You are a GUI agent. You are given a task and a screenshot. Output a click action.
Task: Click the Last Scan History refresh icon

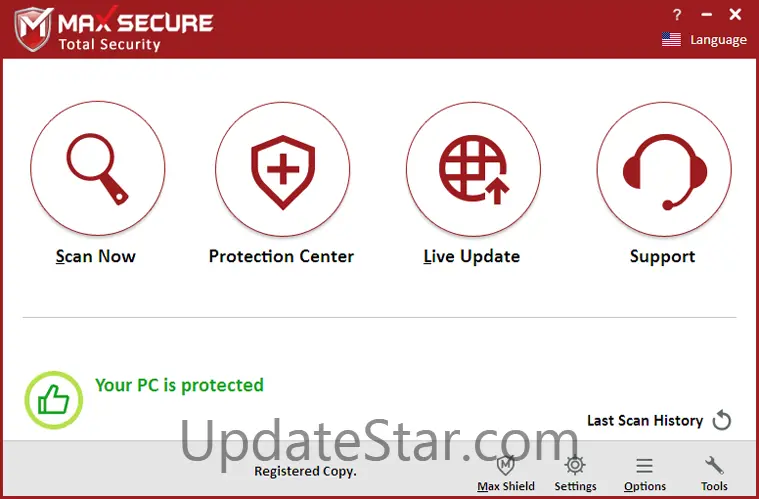(x=722, y=420)
